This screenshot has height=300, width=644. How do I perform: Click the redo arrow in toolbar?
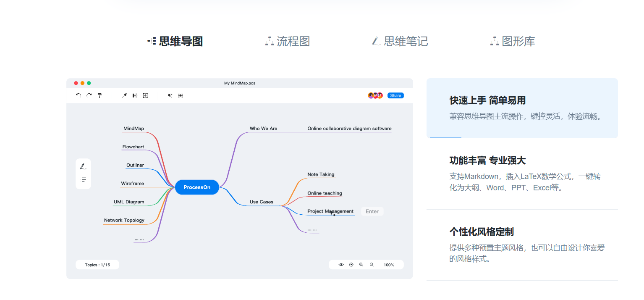tap(89, 95)
